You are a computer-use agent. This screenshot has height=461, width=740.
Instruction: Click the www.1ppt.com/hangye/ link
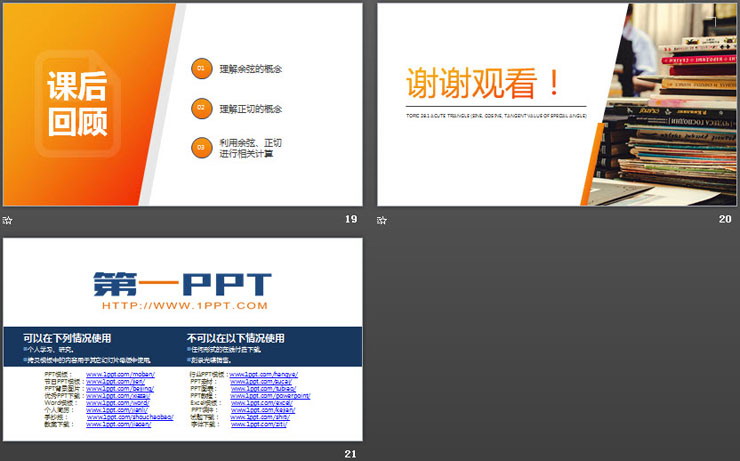point(264,374)
